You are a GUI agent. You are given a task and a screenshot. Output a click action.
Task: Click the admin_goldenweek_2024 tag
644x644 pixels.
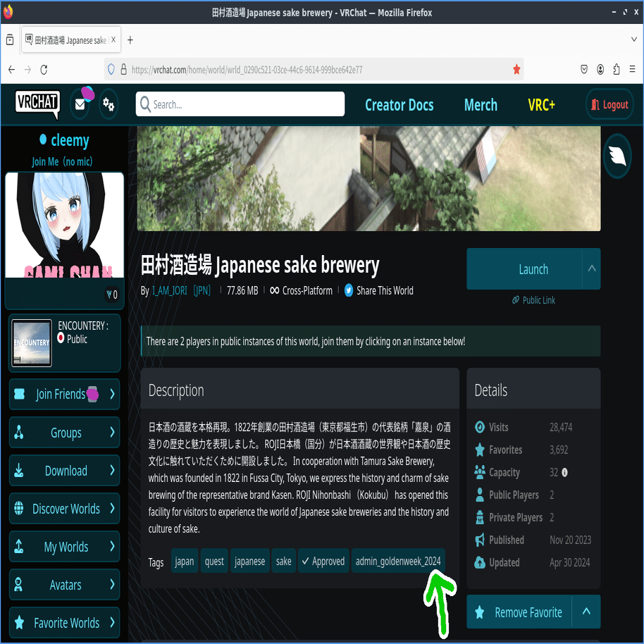coord(398,561)
